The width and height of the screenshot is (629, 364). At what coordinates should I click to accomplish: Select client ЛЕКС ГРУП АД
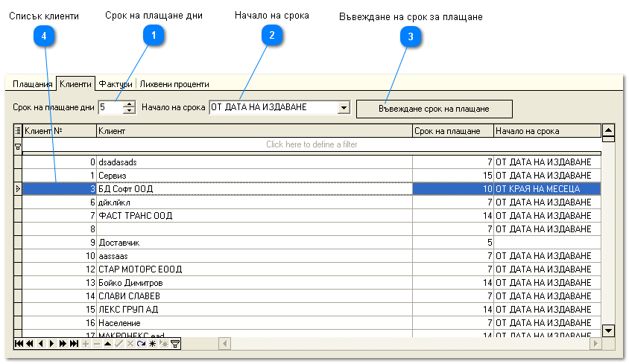pyautogui.click(x=312, y=310)
